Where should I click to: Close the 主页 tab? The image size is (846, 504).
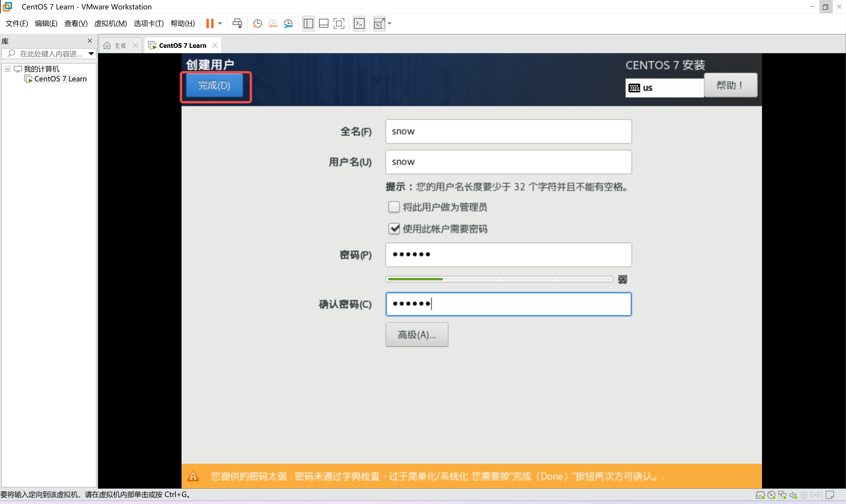tap(135, 46)
